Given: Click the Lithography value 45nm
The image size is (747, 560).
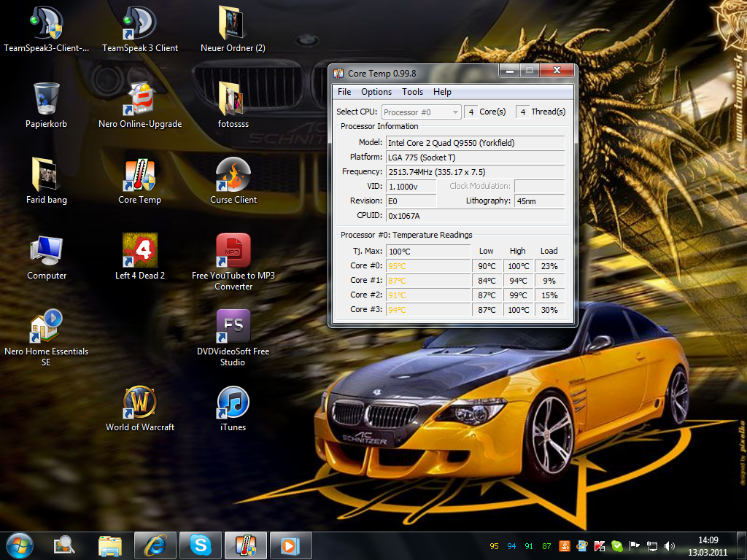Looking at the screenshot, I should coord(539,201).
